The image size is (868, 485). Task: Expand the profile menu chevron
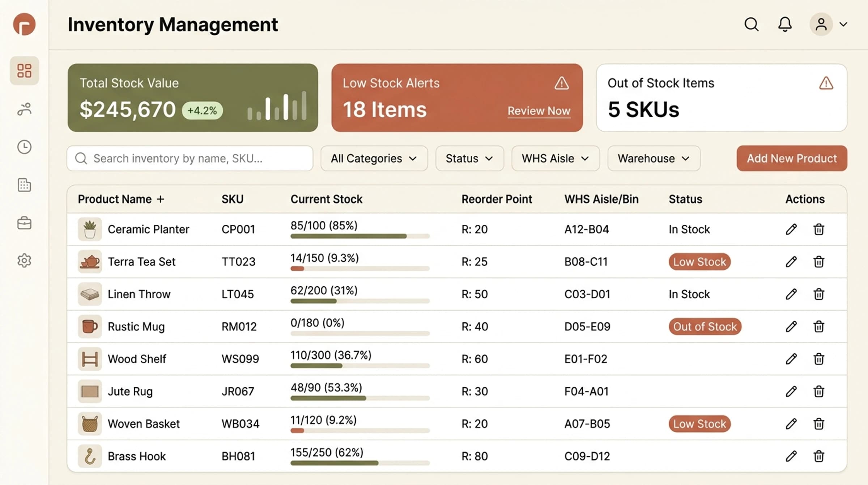tap(843, 25)
